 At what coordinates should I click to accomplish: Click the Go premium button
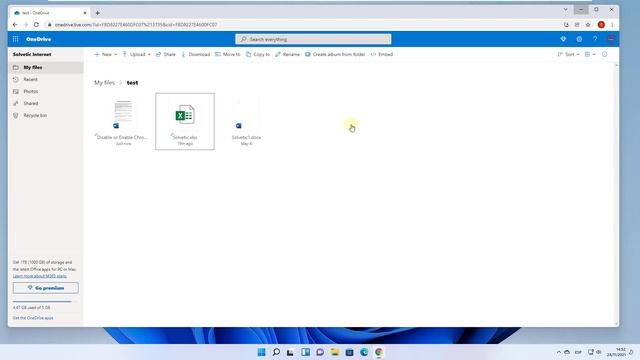[x=46, y=288]
